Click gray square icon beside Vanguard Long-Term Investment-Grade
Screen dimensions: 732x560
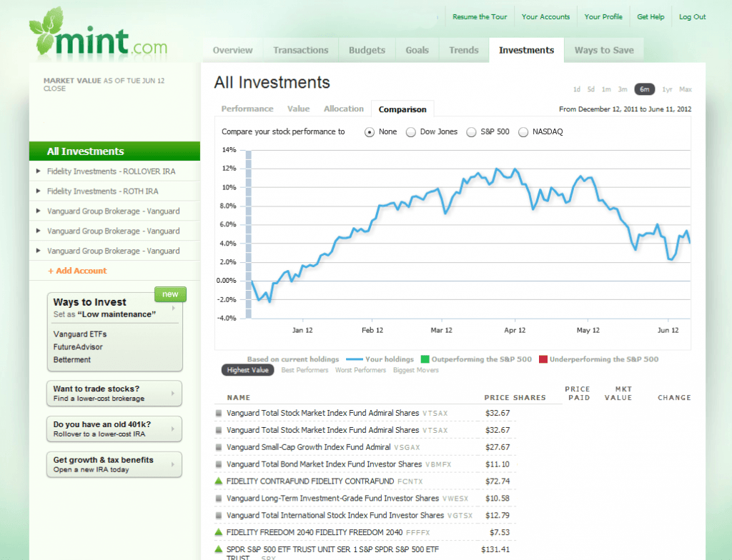click(219, 499)
